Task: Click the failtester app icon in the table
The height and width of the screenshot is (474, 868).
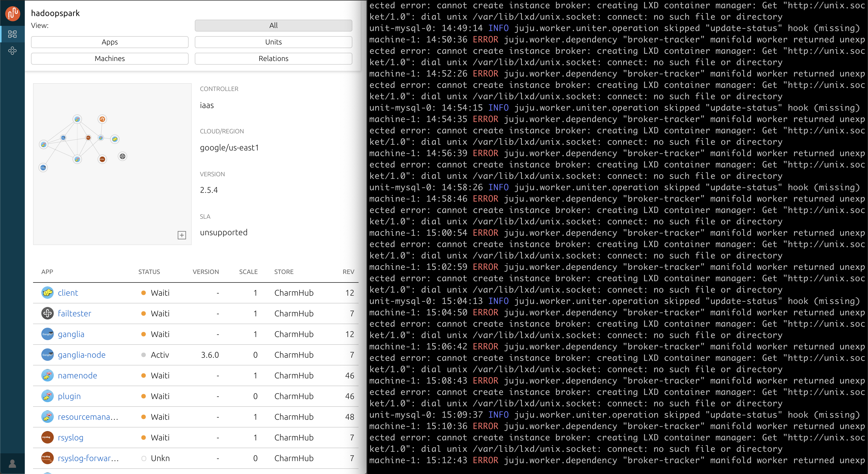Action: [x=47, y=313]
